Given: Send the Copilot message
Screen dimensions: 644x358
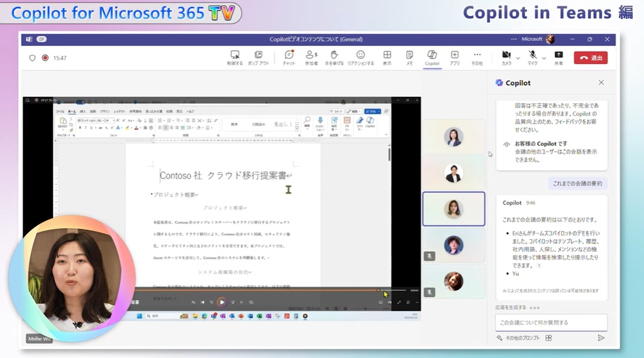Looking at the screenshot, I should pos(601,338).
